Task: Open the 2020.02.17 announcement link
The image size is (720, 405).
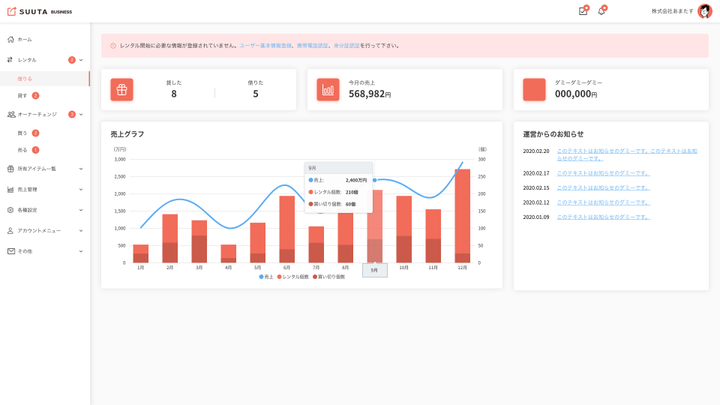Action: pyautogui.click(x=603, y=173)
